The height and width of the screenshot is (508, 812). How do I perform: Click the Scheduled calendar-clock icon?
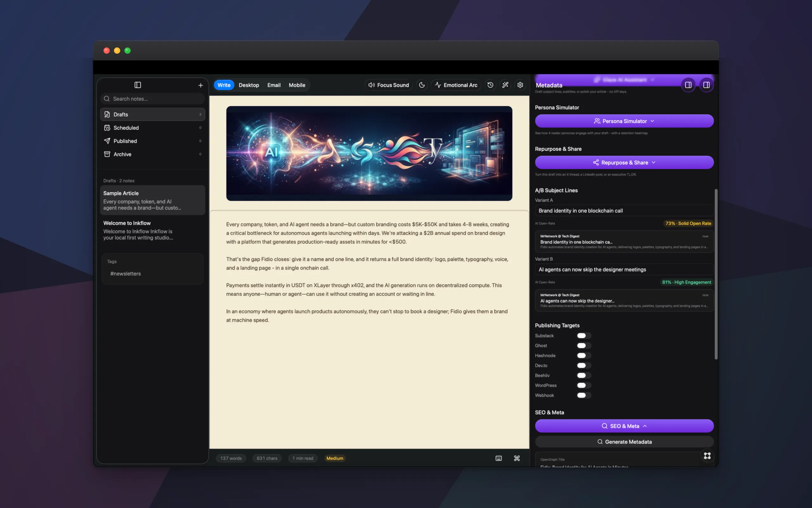tap(107, 128)
